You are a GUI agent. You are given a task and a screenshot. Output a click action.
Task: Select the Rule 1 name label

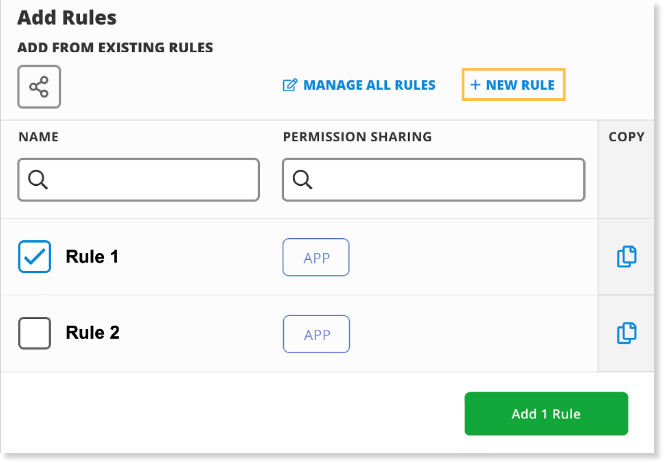tap(92, 257)
